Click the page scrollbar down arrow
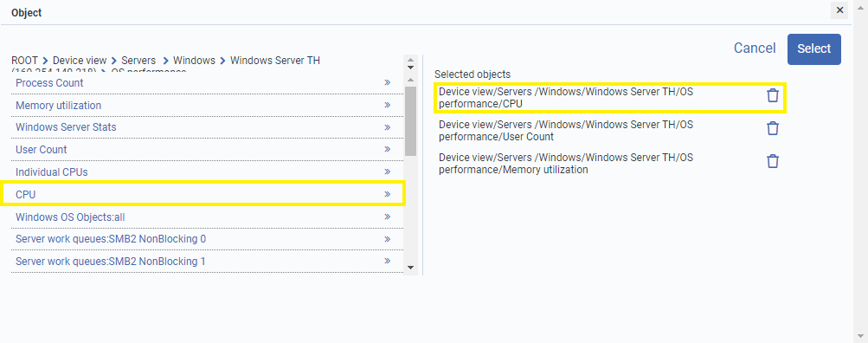The height and width of the screenshot is (343, 868). point(859,335)
